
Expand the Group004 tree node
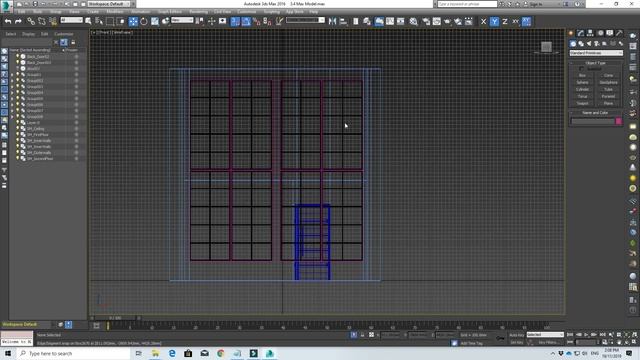click(x=12, y=93)
